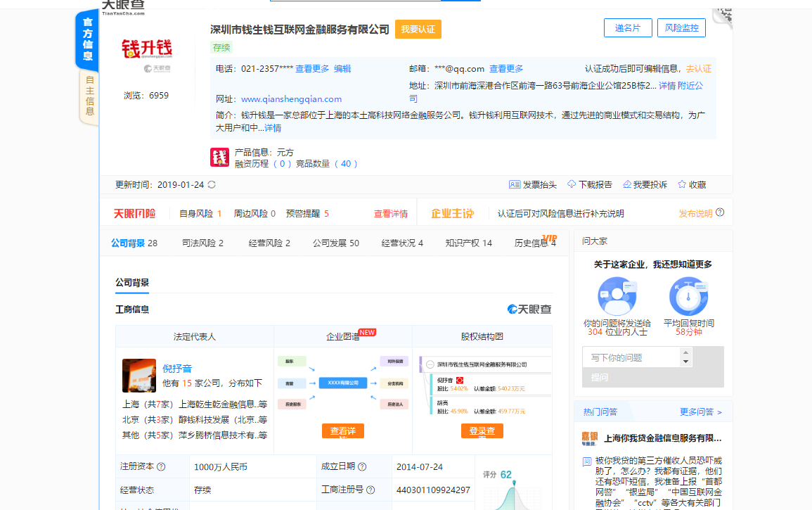This screenshot has width=812, height=510.
Task: Click the 递名片 button
Action: pyautogui.click(x=628, y=28)
